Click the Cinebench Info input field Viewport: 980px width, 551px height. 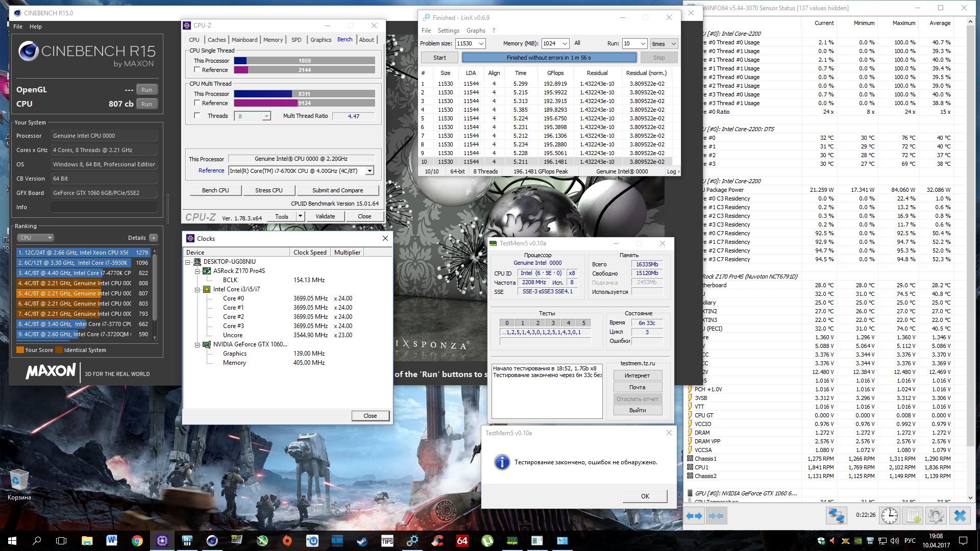click(104, 207)
